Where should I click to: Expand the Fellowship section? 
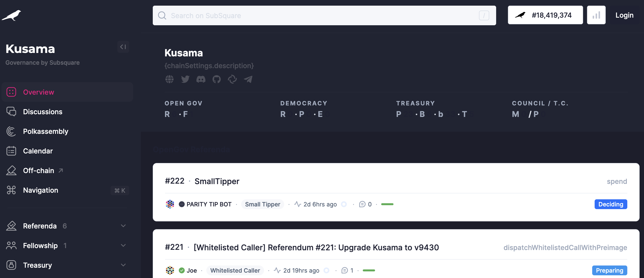123,246
